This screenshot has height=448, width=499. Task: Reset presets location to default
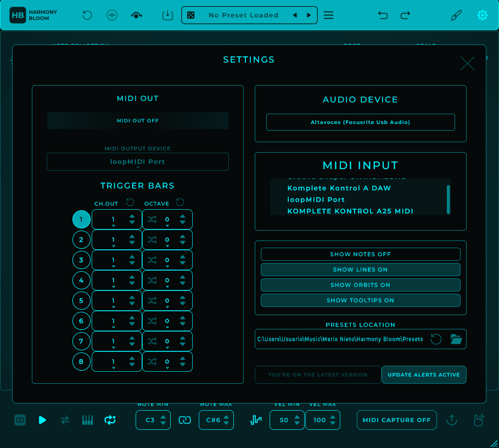click(x=436, y=339)
